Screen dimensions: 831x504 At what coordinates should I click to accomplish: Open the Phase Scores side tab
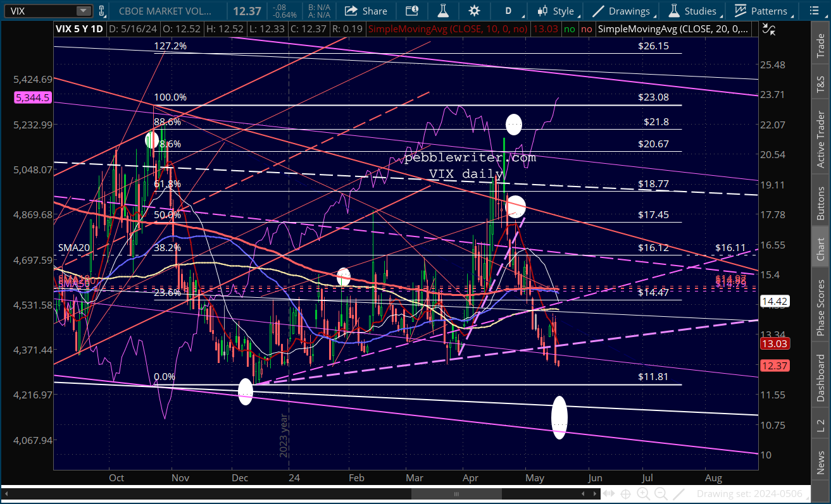(820, 307)
